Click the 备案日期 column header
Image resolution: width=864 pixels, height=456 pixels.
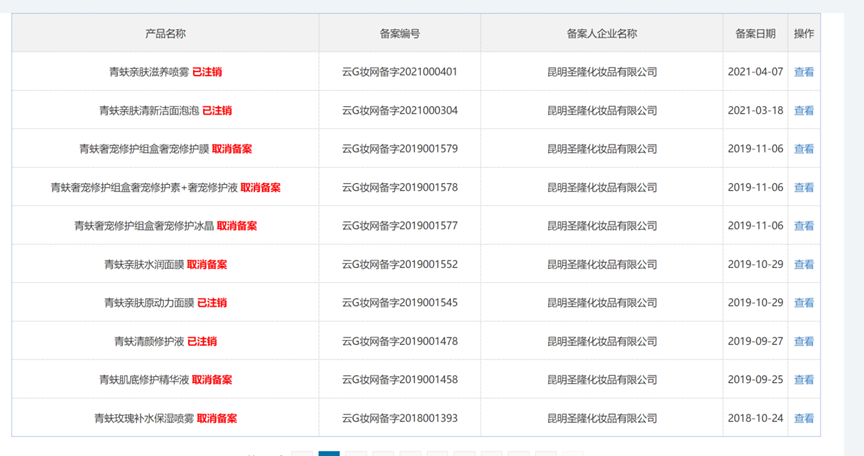tap(755, 34)
